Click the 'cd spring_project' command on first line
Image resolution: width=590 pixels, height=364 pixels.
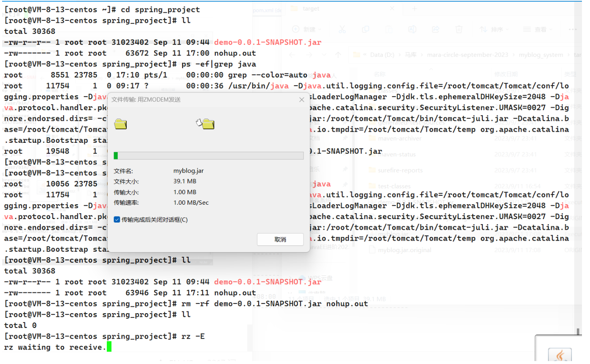pyautogui.click(x=160, y=9)
